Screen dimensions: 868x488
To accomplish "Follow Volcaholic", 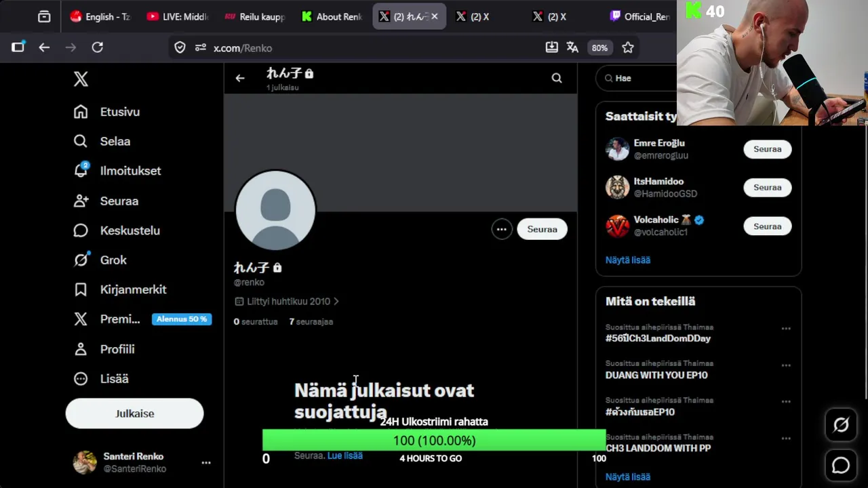I will 768,226.
